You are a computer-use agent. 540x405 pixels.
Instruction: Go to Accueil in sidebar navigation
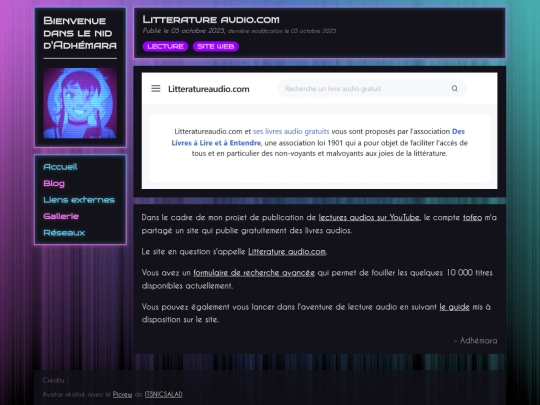tap(60, 167)
